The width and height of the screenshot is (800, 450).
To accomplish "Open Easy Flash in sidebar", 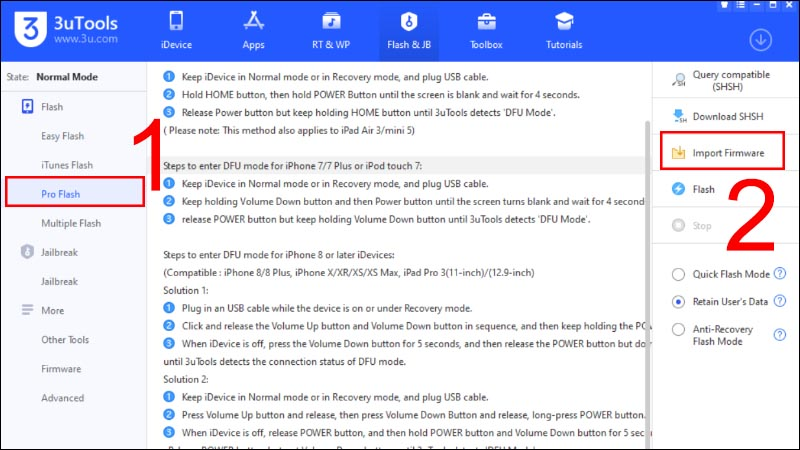I will coord(62,136).
